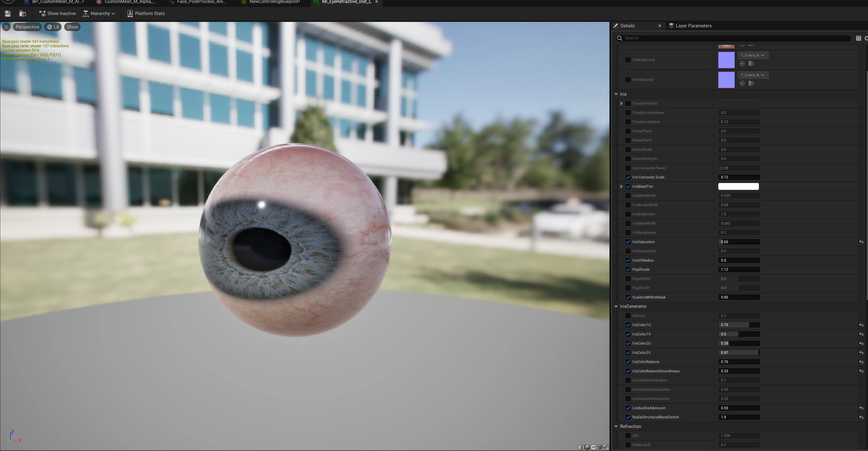Reset IrisColorBalanceSmoothness to default
The image size is (868, 451).
tap(861, 371)
